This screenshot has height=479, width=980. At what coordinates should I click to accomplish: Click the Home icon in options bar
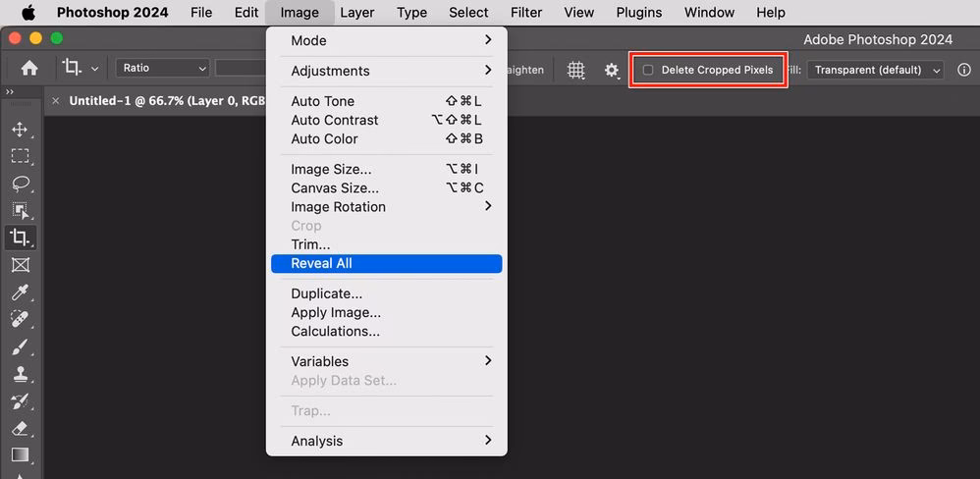tap(29, 69)
